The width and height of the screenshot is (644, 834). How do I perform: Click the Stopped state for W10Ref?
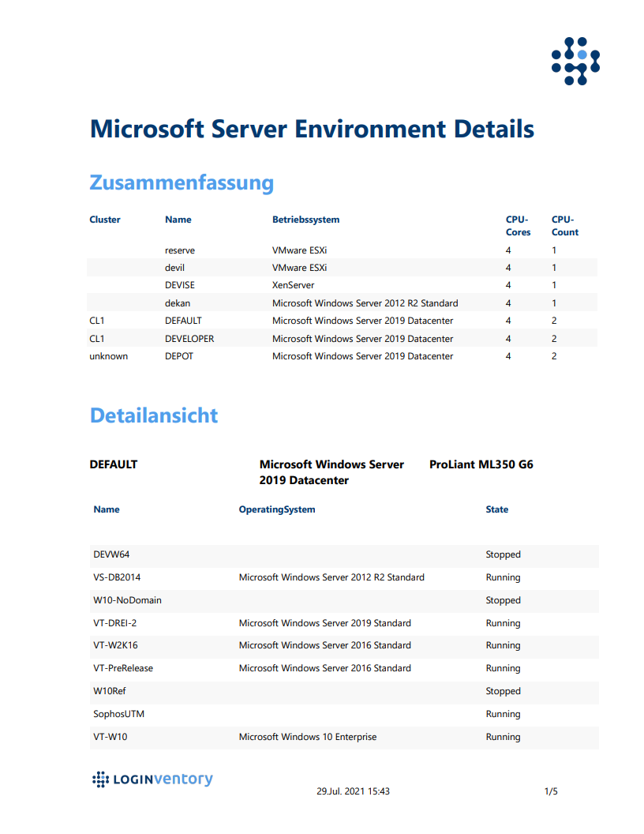coord(504,692)
